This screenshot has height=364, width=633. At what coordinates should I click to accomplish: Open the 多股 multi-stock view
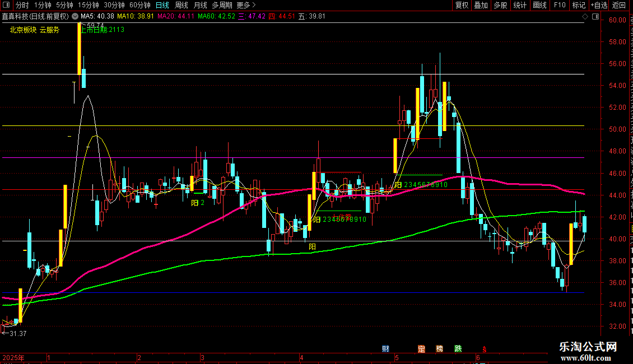tap(500, 5)
